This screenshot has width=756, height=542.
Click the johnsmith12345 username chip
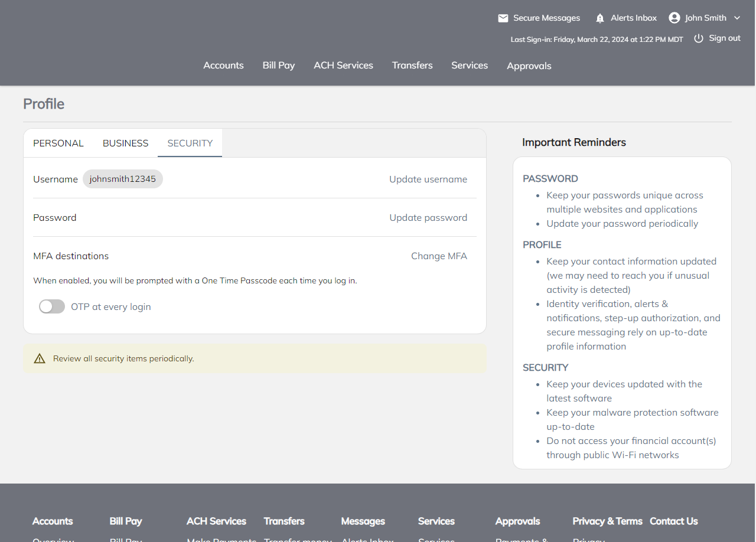pos(122,179)
